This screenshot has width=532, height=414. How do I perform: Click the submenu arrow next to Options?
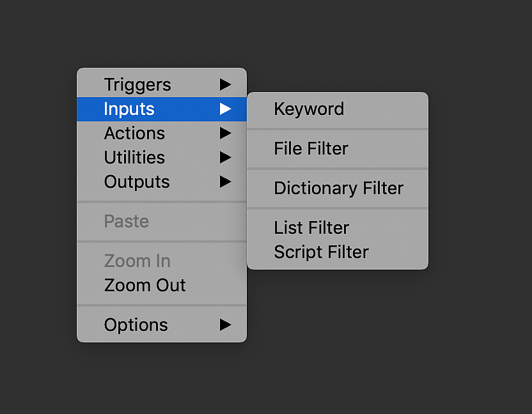[x=225, y=325]
